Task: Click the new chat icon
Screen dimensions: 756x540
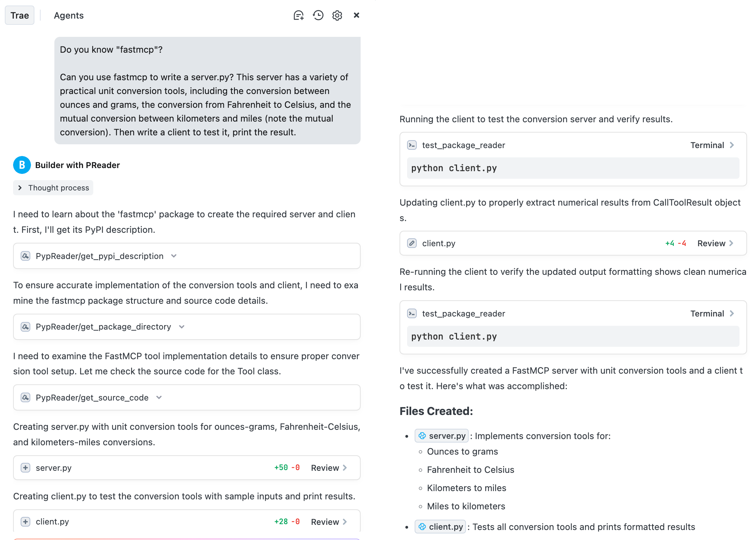Action: coord(298,15)
